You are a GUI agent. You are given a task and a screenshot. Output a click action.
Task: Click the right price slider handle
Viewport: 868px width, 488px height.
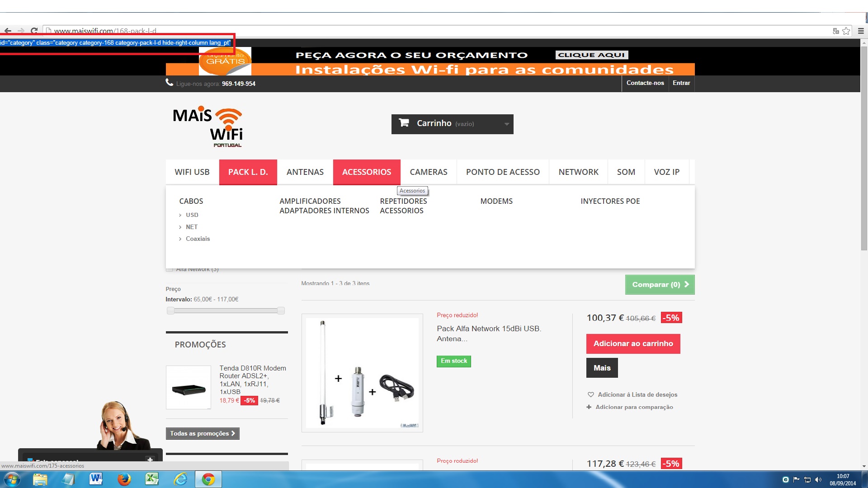click(x=281, y=310)
